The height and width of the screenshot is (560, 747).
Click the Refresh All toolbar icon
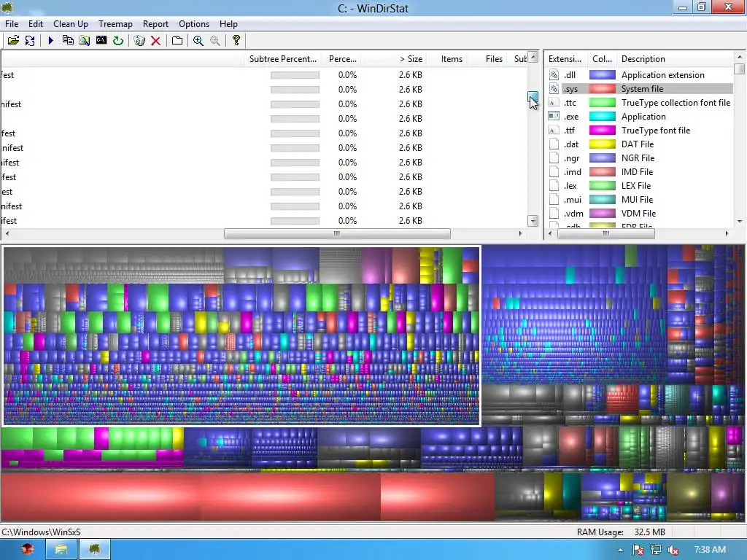click(x=30, y=41)
